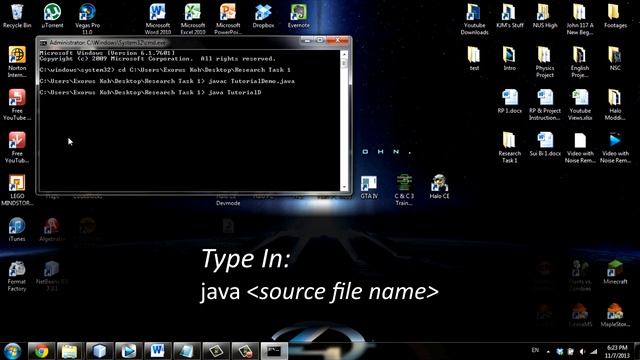Open Windows Media Player from taskbar

click(128, 351)
